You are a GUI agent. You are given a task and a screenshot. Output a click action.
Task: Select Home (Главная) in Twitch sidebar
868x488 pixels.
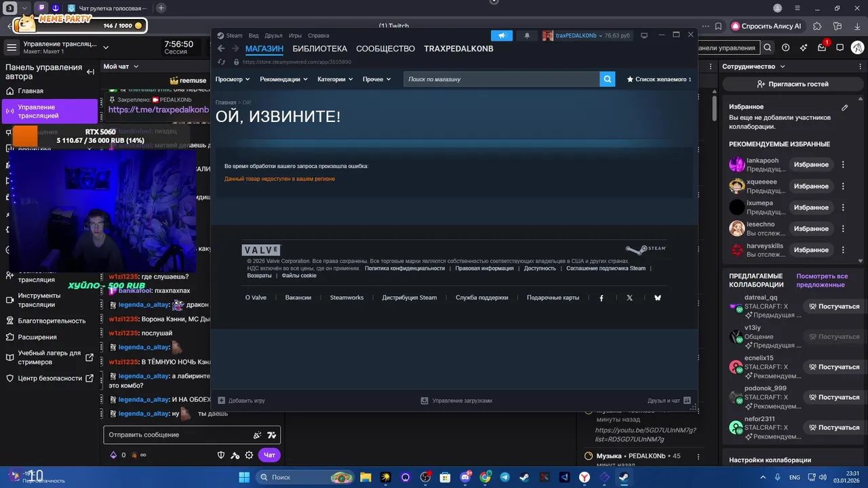[50, 91]
